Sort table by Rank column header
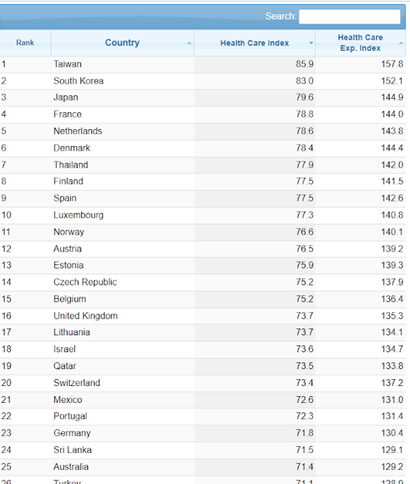Screen dimensions: 410x484 (x=25, y=43)
